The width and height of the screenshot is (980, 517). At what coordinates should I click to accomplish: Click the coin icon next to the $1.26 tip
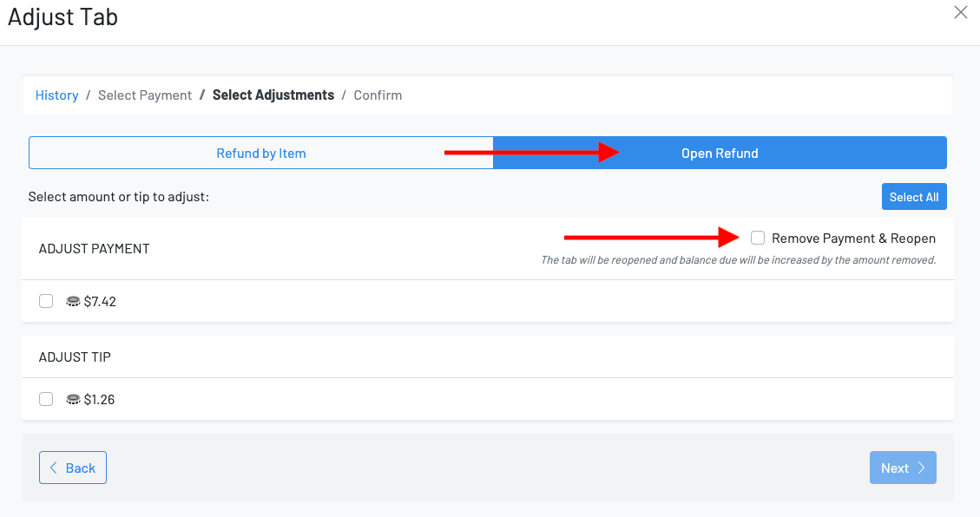click(73, 399)
